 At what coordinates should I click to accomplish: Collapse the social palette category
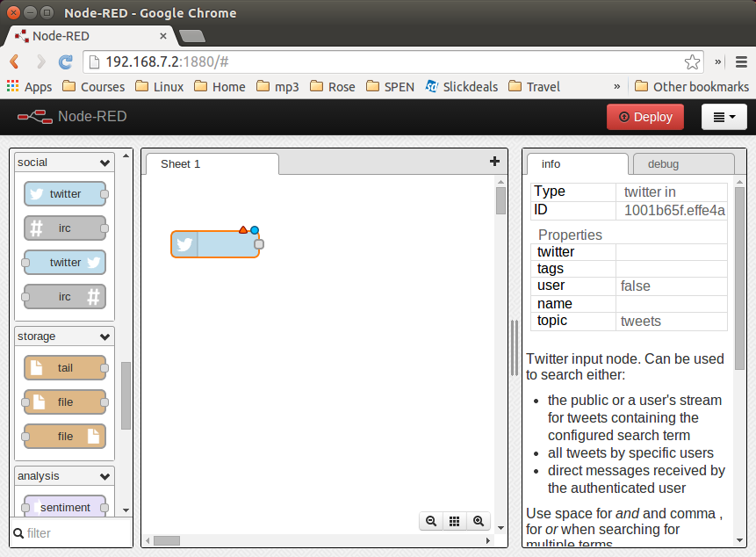(x=105, y=163)
